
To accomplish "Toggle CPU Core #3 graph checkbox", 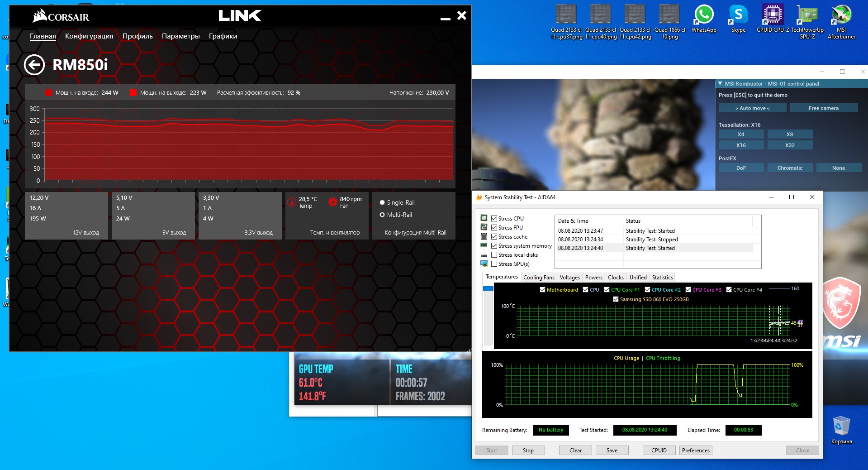I will pyautogui.click(x=688, y=290).
